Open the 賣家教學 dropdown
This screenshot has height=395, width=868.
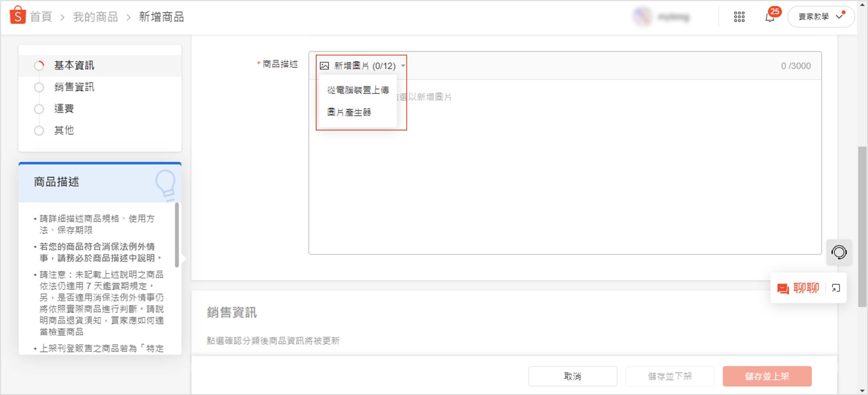821,17
